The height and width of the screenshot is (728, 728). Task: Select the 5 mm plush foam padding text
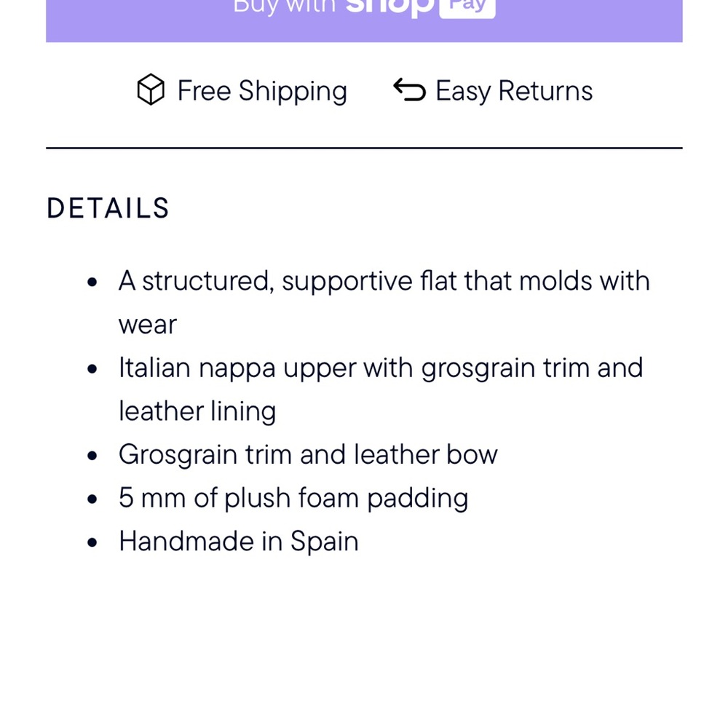click(x=293, y=498)
